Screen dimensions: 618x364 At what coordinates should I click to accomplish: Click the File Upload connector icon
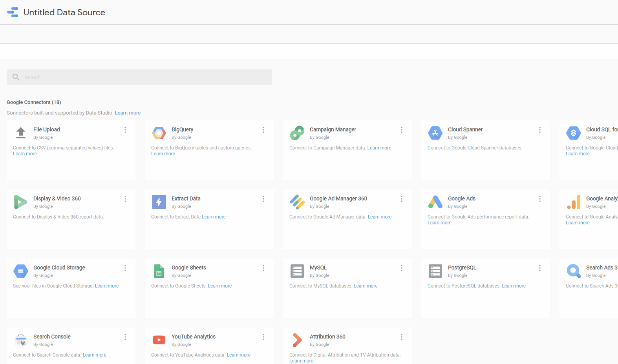[x=21, y=133]
